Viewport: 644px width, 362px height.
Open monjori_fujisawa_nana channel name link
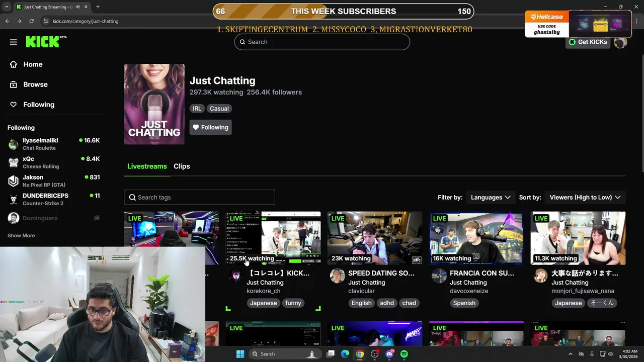point(583,291)
